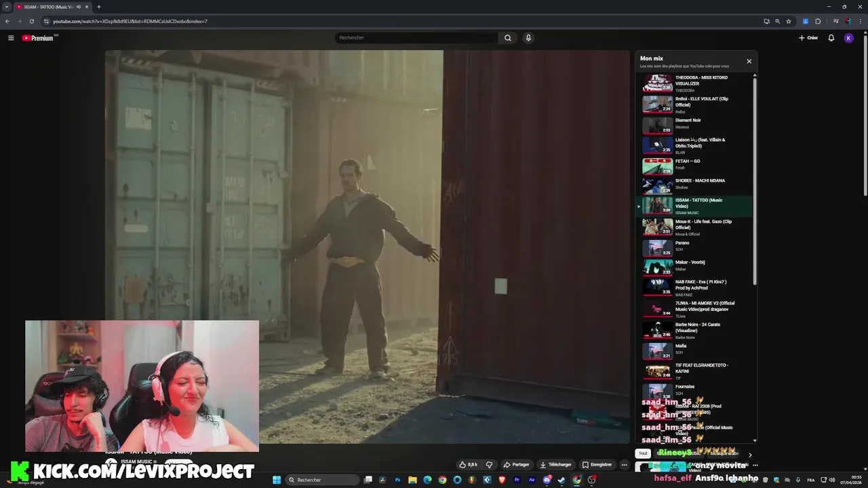Click the Enregistrer save button
868x488 pixels.
point(597,465)
